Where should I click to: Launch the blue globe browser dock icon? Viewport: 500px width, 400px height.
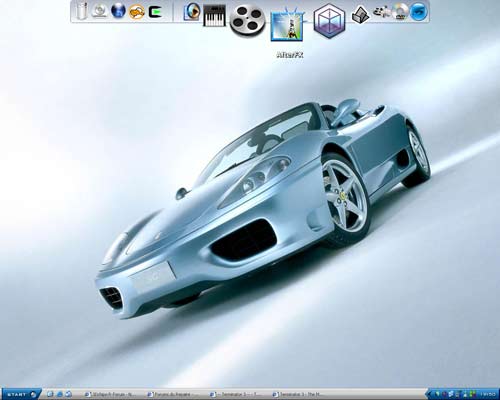[x=118, y=11]
